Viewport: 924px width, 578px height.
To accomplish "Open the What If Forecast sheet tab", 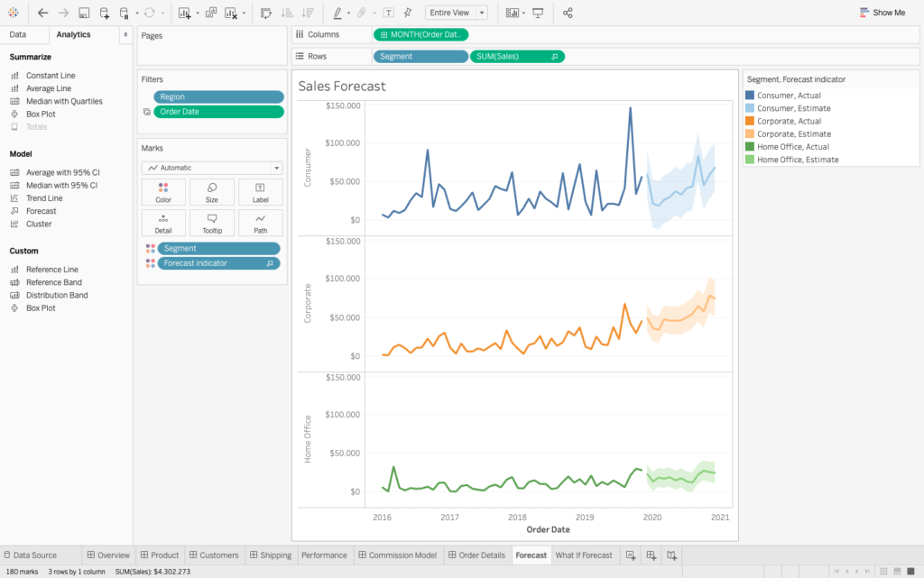I will 584,555.
